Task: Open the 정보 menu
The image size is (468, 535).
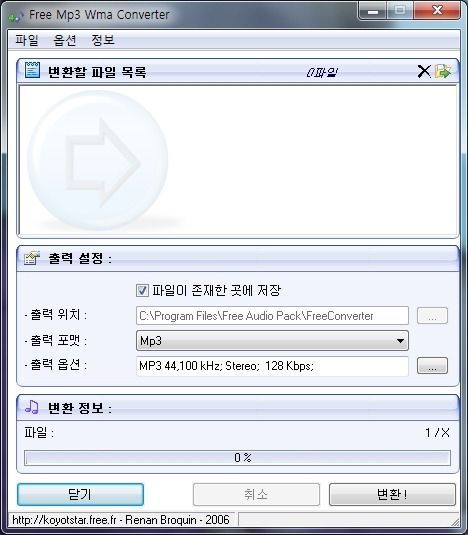Action: click(103, 40)
